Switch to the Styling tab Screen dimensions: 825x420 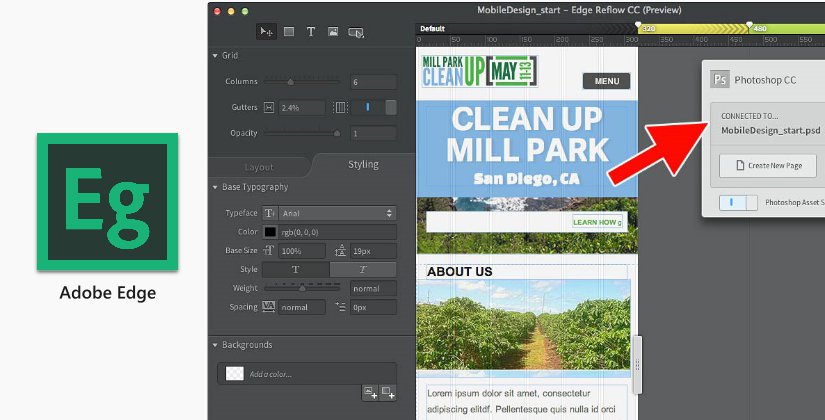pos(363,164)
